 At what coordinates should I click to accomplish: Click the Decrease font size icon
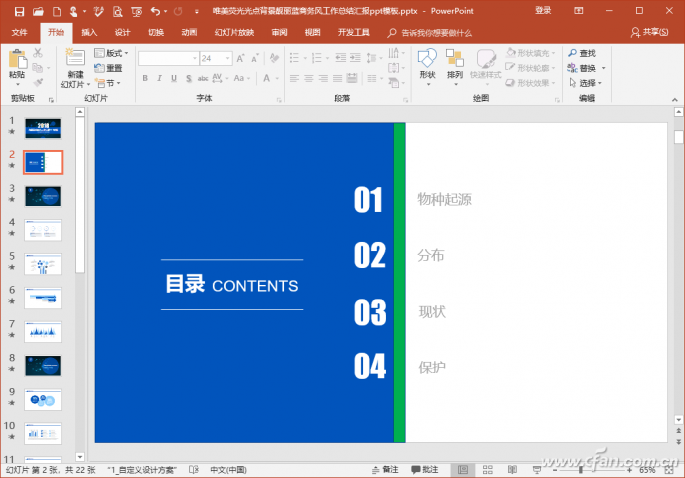pyautogui.click(x=255, y=58)
